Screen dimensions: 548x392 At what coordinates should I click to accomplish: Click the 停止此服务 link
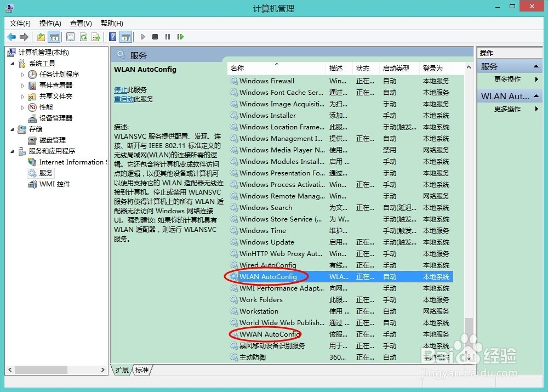coord(121,89)
